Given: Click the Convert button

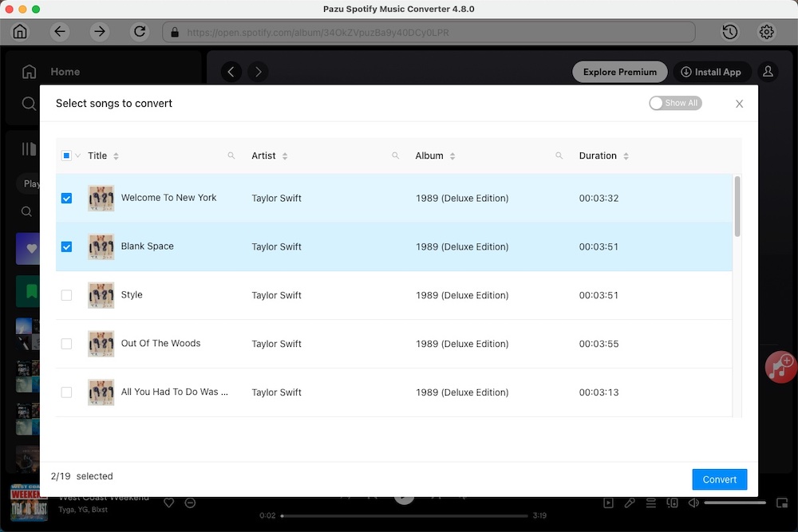Looking at the screenshot, I should (719, 479).
